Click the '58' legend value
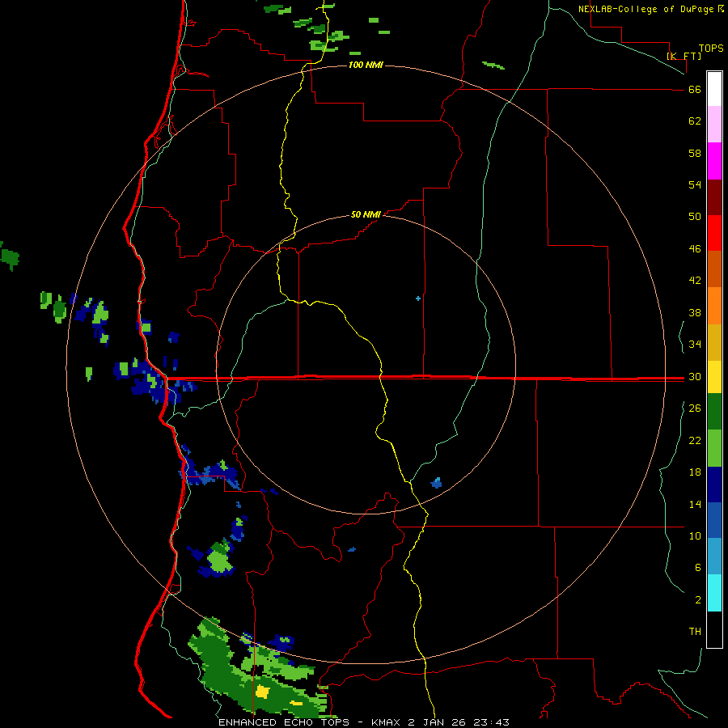Screen dimensions: 728x728 (x=695, y=153)
